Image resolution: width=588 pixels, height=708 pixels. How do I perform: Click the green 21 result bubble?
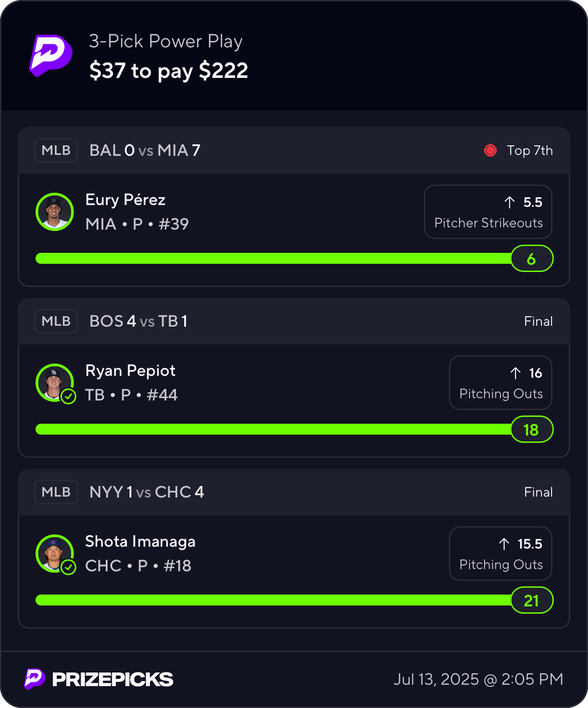pyautogui.click(x=531, y=600)
